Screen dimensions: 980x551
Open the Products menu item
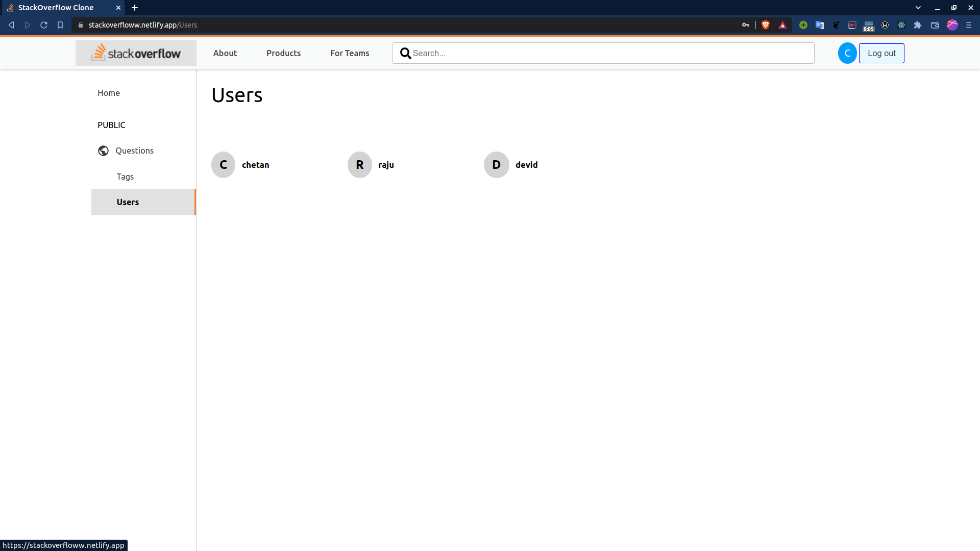pyautogui.click(x=283, y=53)
